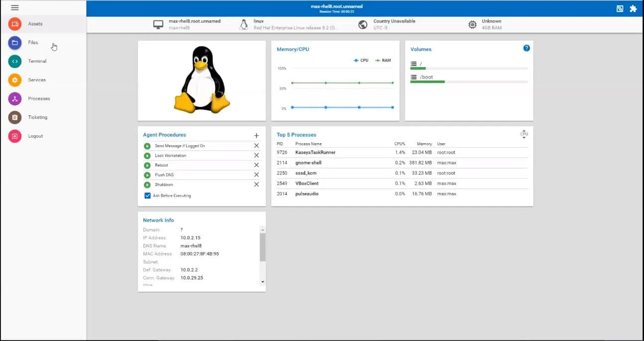The width and height of the screenshot is (644, 341).
Task: Click the Assets sidebar icon
Action: tap(15, 24)
